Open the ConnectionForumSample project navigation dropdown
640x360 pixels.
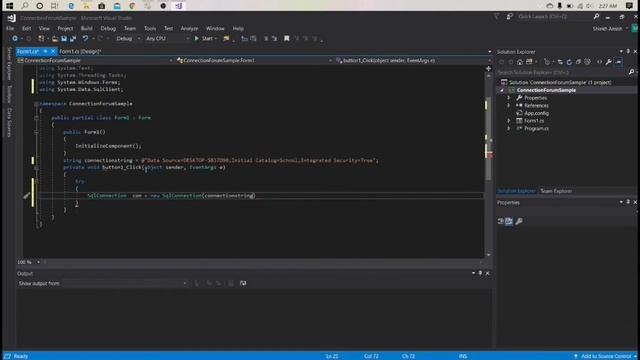click(95, 60)
